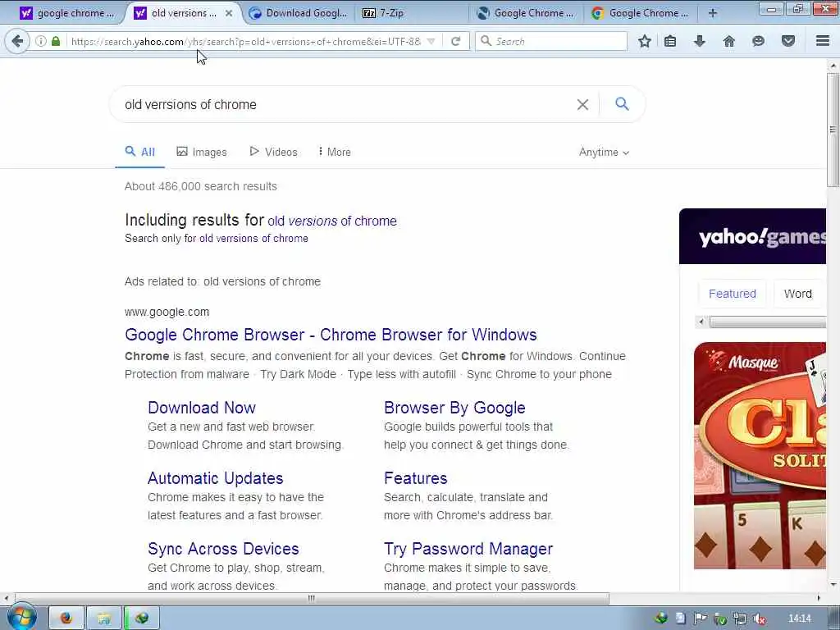
Task: Click the muted volume tray icon
Action: pos(759,619)
